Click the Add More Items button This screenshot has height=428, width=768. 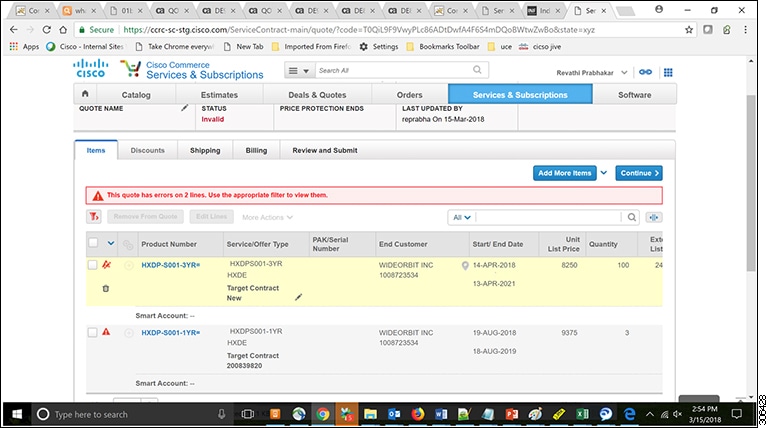coord(564,173)
